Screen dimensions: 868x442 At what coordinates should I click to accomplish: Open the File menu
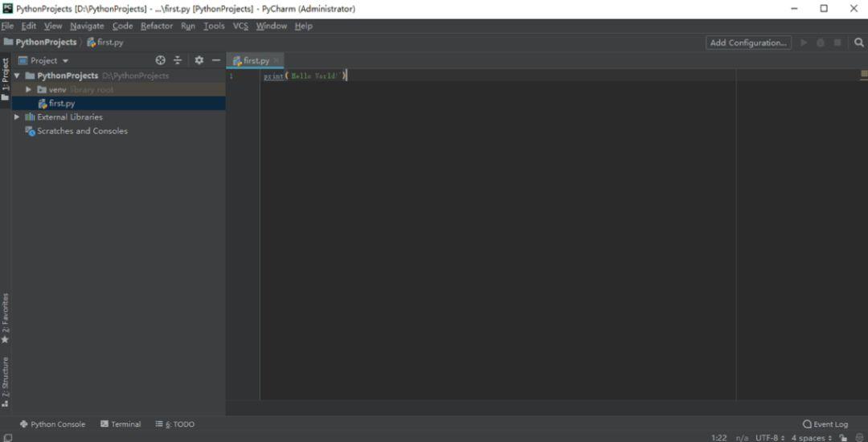(x=8, y=26)
